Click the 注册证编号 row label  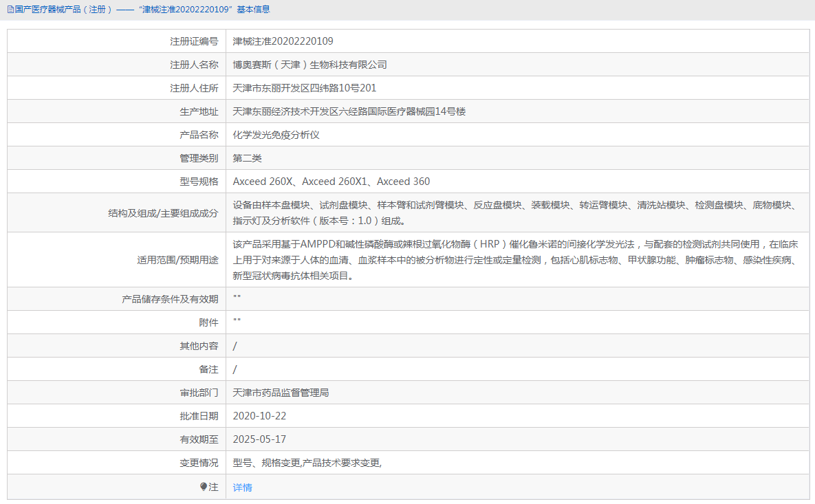pyautogui.click(x=195, y=41)
